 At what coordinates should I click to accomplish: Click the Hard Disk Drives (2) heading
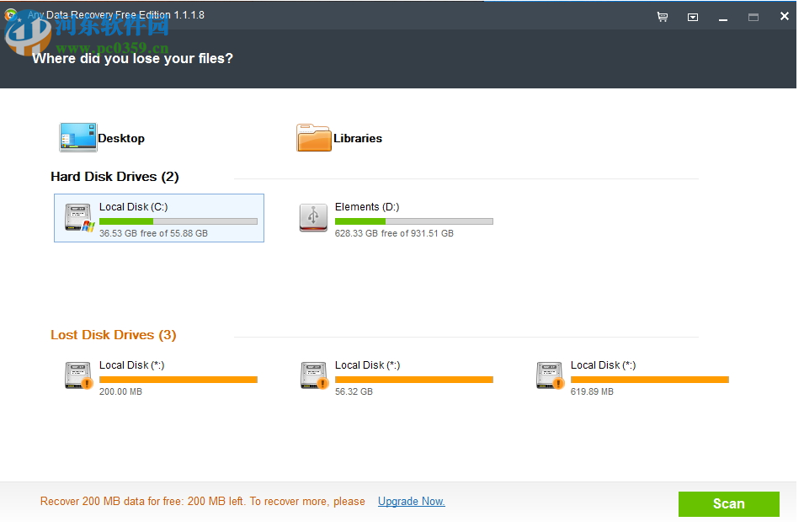point(114,177)
